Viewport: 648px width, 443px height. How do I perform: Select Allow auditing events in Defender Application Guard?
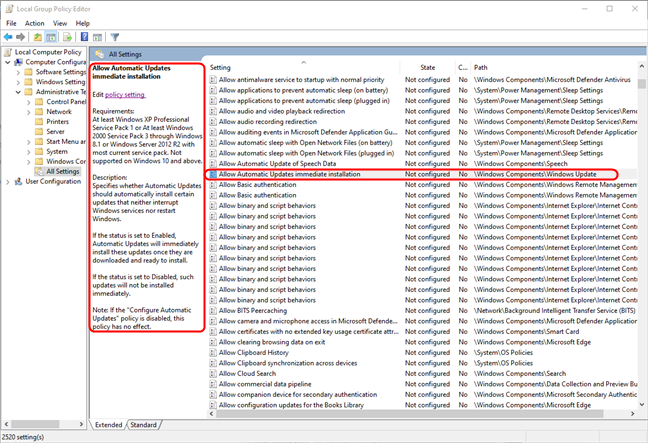(308, 132)
